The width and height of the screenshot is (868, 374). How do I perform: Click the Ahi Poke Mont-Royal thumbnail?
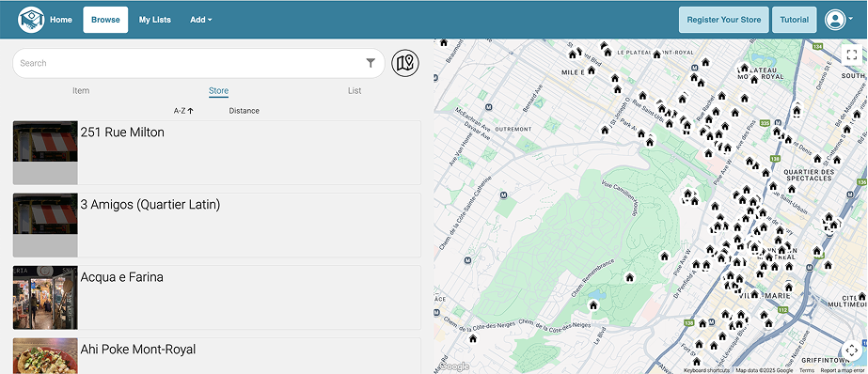45,356
